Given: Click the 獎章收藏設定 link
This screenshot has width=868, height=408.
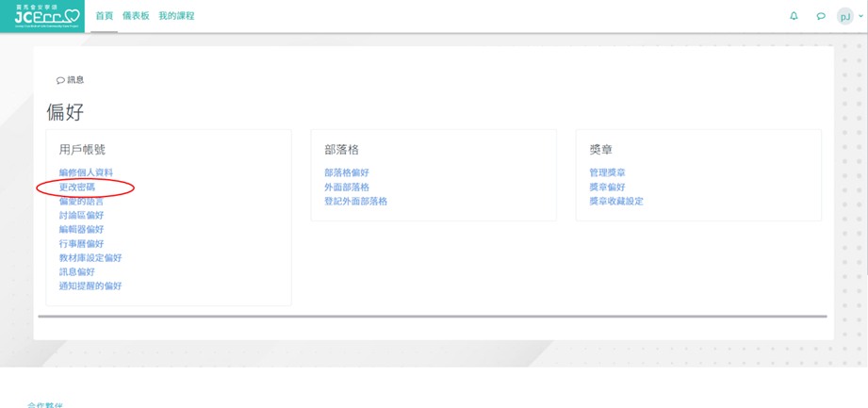Looking at the screenshot, I should coord(616,201).
